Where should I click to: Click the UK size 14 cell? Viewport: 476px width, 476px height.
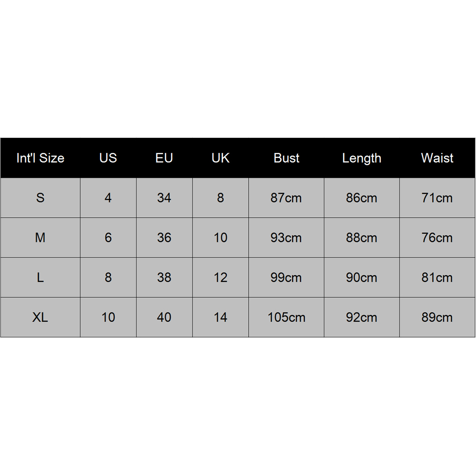[220, 317]
